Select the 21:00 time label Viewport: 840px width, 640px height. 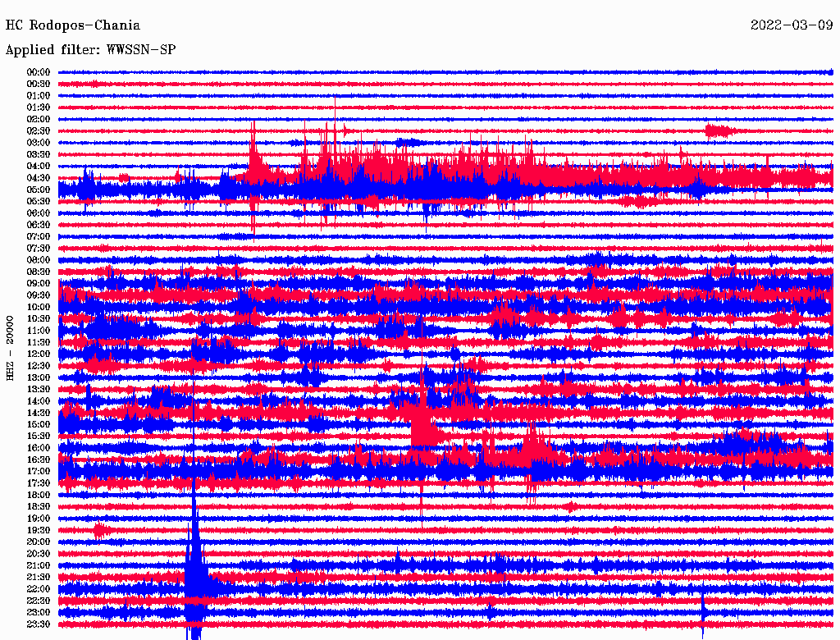tap(39, 565)
